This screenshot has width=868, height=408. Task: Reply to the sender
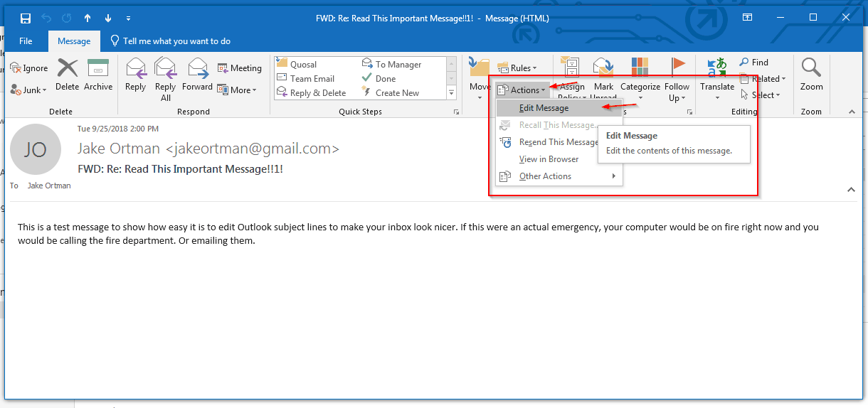click(x=135, y=75)
